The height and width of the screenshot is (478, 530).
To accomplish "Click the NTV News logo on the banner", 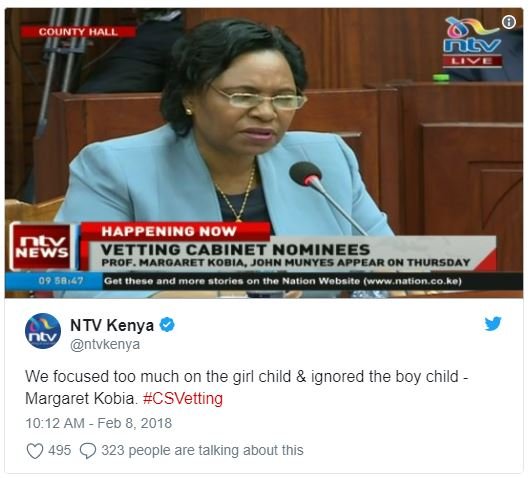I will coord(43,247).
